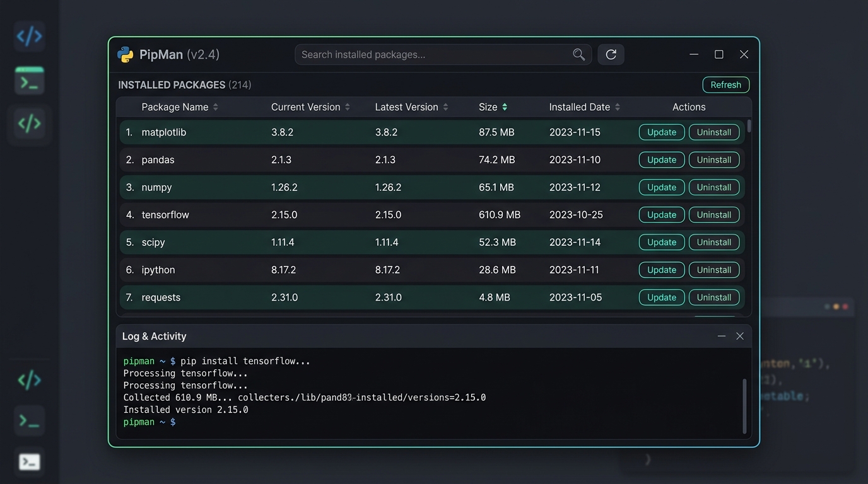
Task: Open the white terminal icon in sidebar
Action: tap(30, 462)
